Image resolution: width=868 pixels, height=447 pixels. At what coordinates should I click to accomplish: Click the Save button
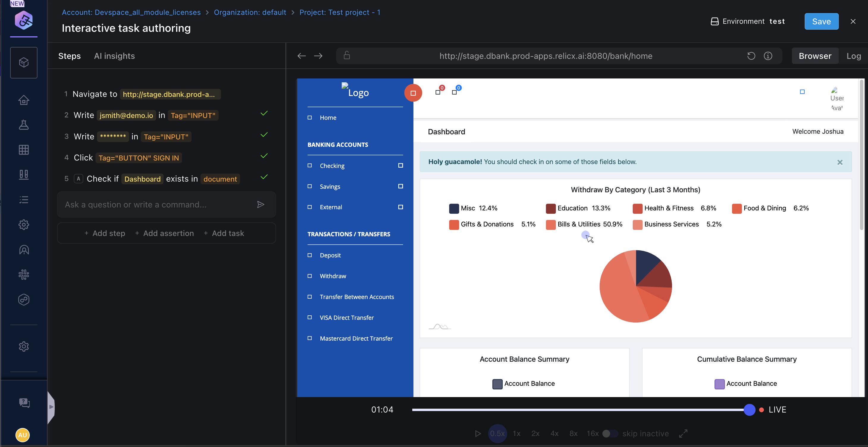click(x=821, y=21)
